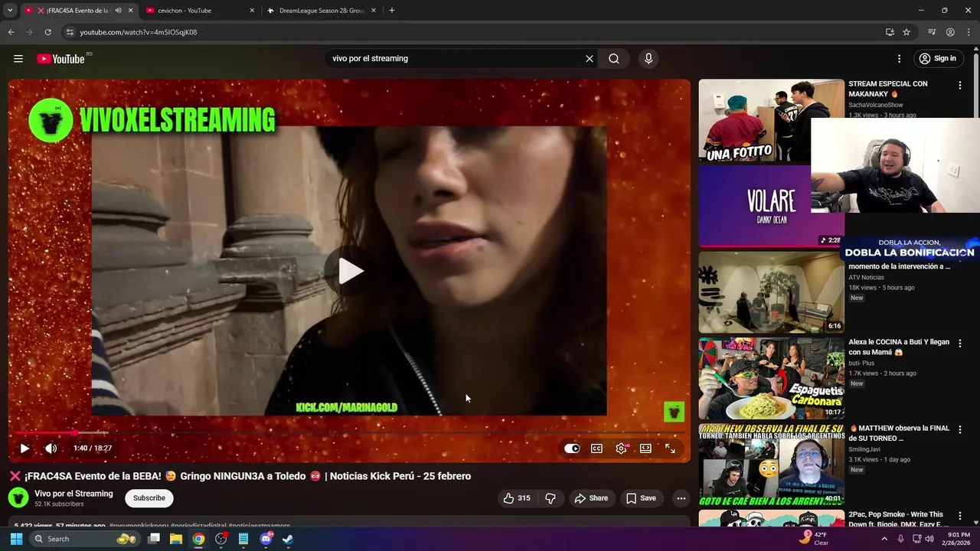Like the video with 315 likes
The height and width of the screenshot is (551, 980).
(517, 498)
